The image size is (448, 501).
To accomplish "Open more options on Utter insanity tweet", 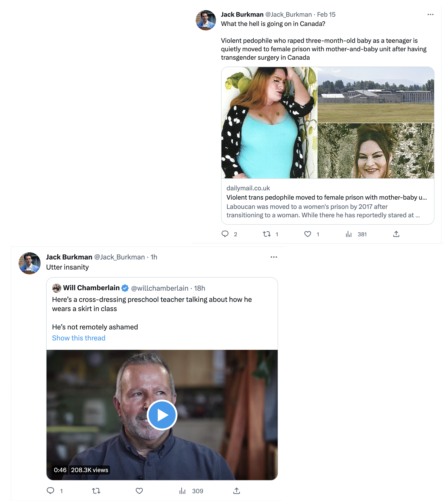I will click(274, 257).
